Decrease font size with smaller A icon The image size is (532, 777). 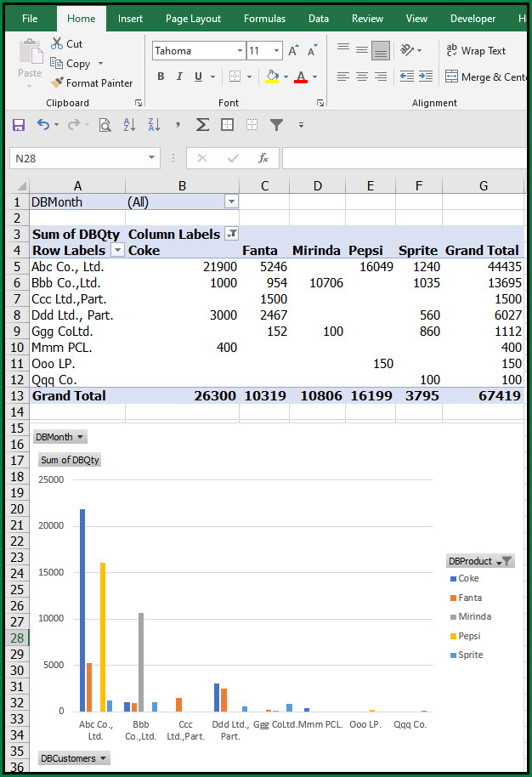(x=312, y=50)
